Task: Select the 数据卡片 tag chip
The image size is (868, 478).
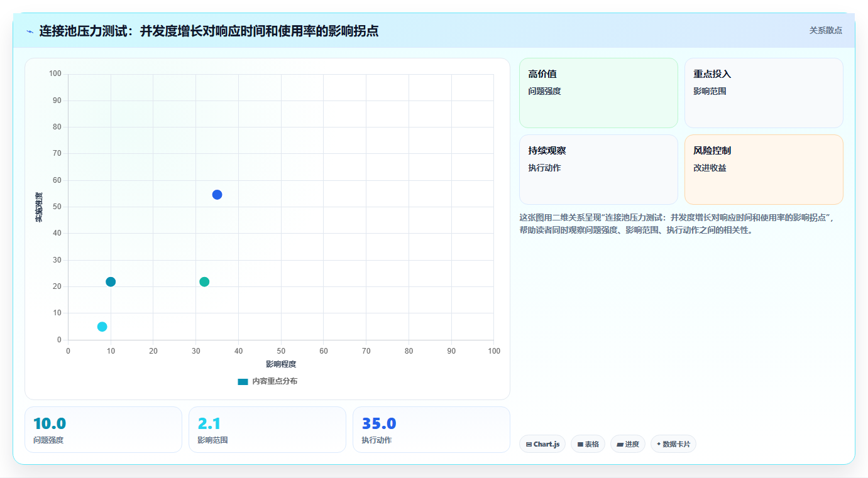Action: [673, 444]
